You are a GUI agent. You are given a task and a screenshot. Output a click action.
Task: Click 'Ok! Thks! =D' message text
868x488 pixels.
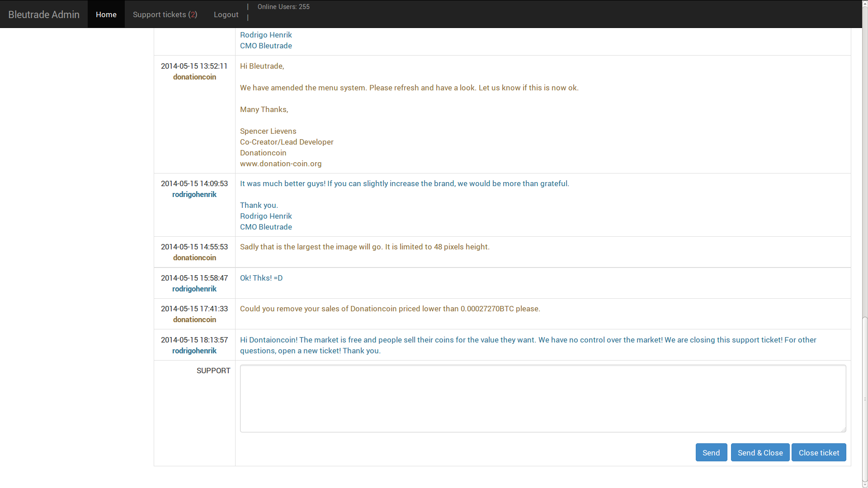[x=261, y=278]
